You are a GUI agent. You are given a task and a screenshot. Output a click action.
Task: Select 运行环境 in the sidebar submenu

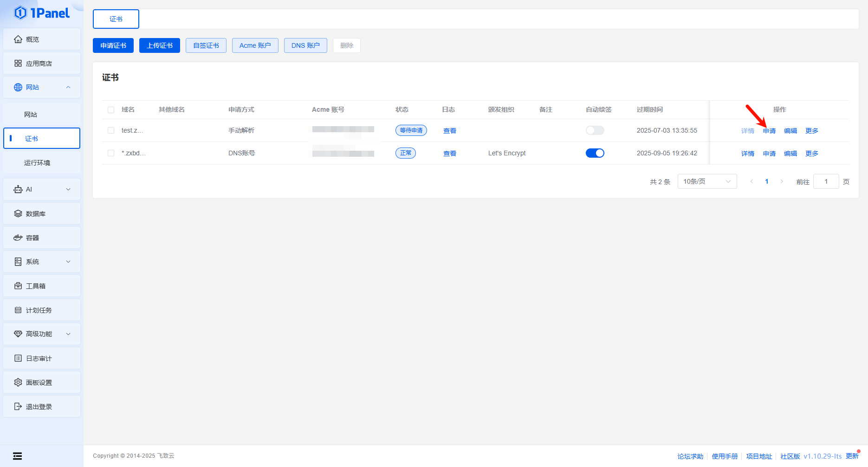[37, 163]
